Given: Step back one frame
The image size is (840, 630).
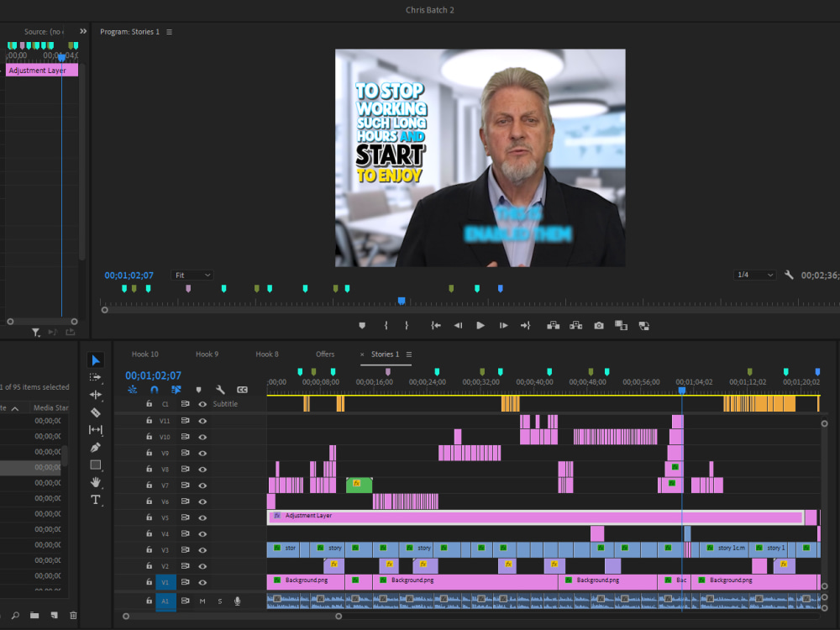Looking at the screenshot, I should (x=458, y=325).
